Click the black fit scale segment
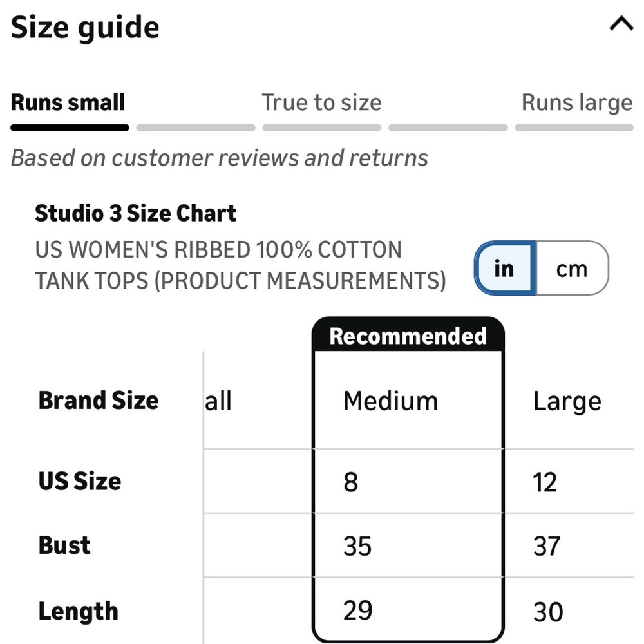The width and height of the screenshot is (644, 644). 70,128
